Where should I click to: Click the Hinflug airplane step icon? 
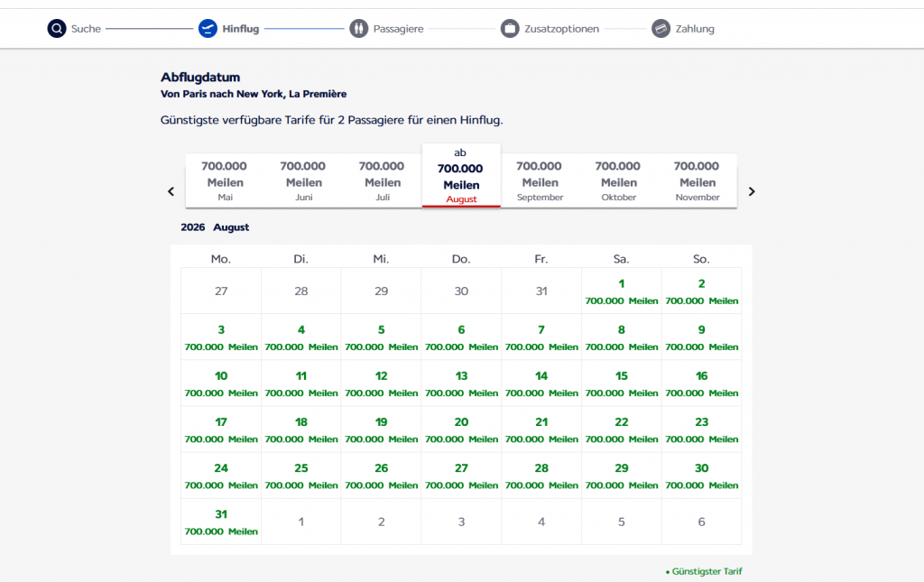click(208, 29)
